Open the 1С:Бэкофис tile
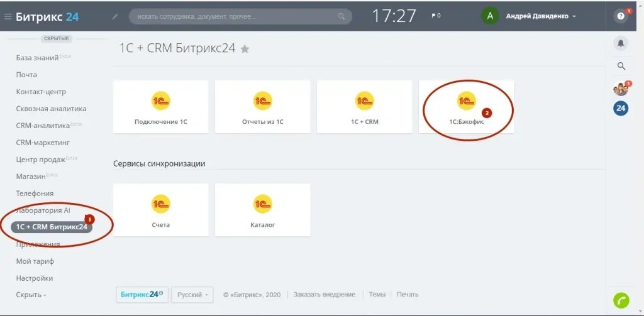This screenshot has height=316, width=644. pyautogui.click(x=466, y=107)
